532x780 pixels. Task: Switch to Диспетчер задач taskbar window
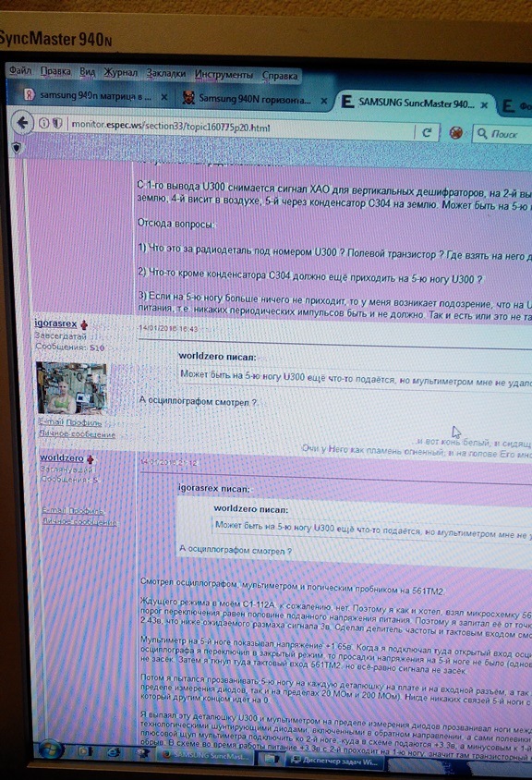(x=333, y=761)
